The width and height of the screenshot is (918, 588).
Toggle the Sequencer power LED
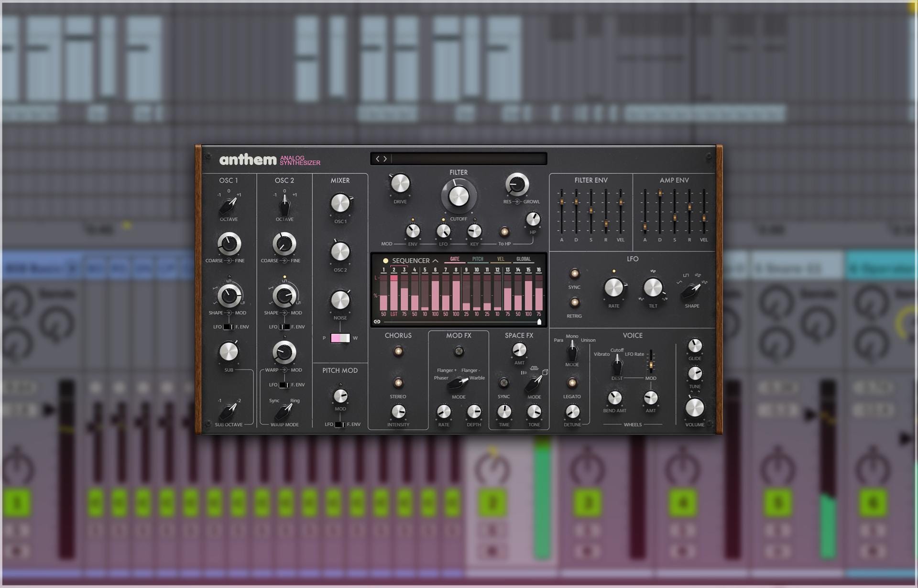coord(385,261)
